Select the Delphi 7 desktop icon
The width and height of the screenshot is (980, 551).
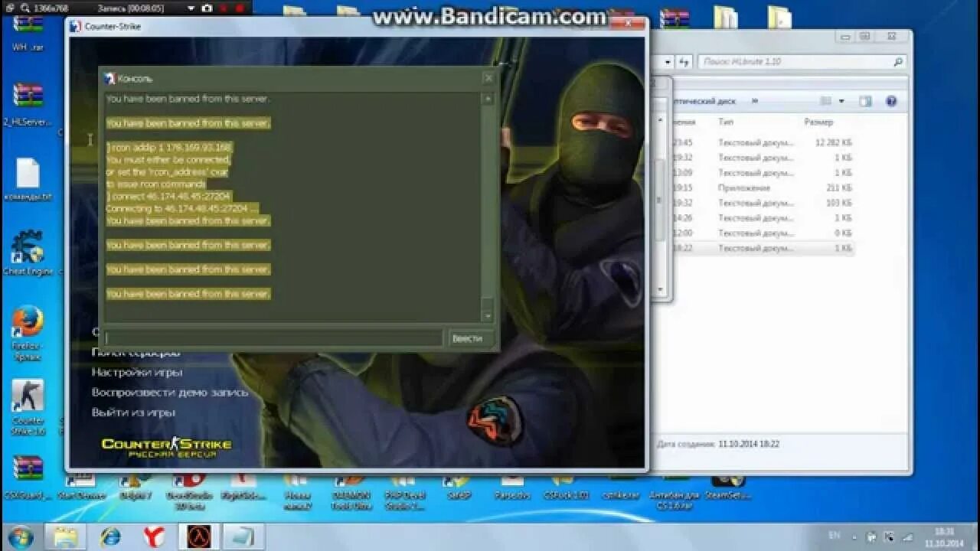coord(135,487)
